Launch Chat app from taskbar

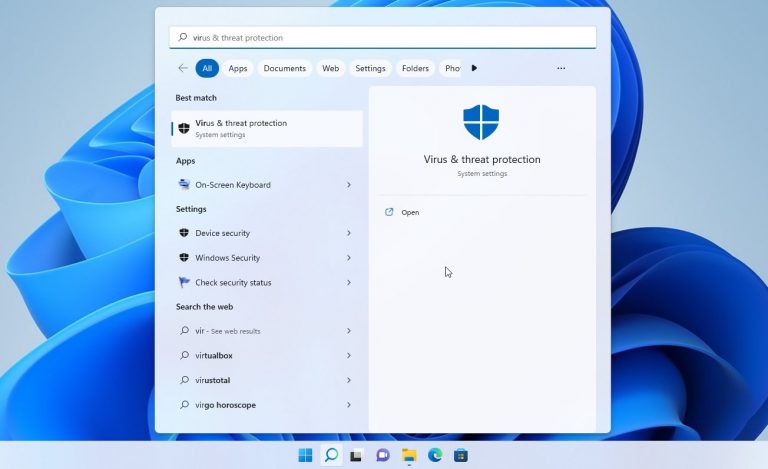click(x=382, y=456)
